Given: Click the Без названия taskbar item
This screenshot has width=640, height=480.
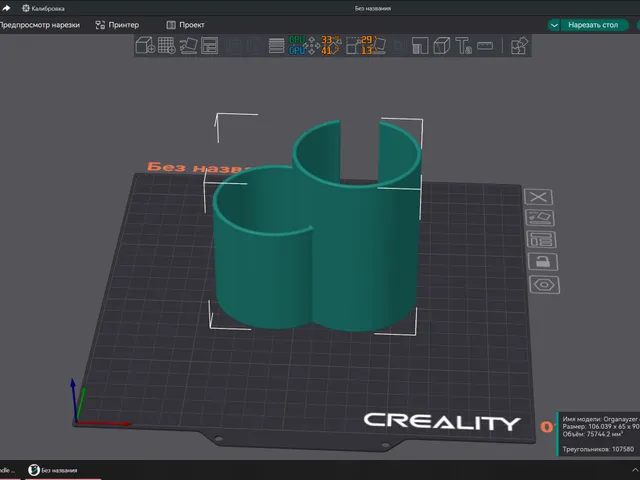Looking at the screenshot, I should 52,470.
